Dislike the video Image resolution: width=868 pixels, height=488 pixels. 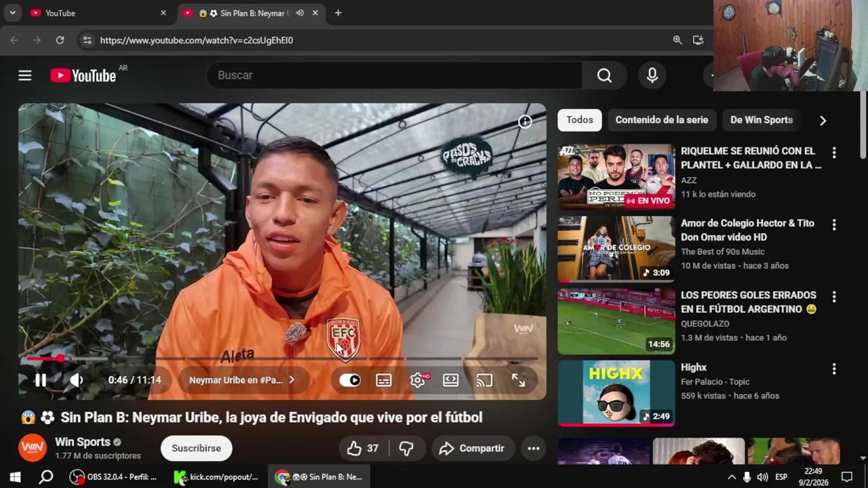[406, 448]
